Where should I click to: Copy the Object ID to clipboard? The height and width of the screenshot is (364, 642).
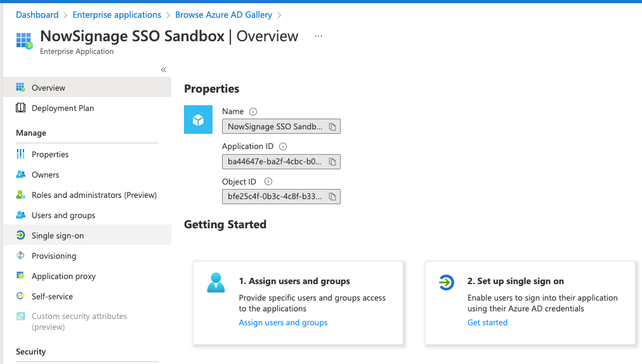click(x=332, y=197)
